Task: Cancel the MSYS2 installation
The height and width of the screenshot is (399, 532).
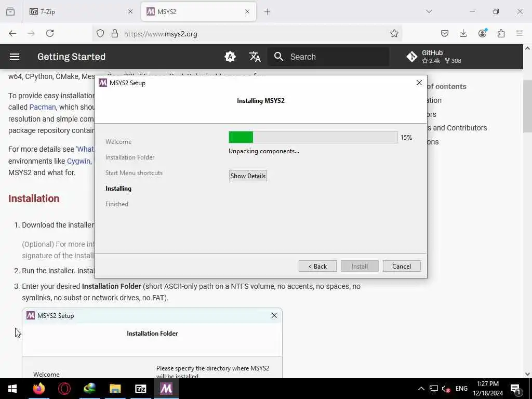Action: (402, 267)
